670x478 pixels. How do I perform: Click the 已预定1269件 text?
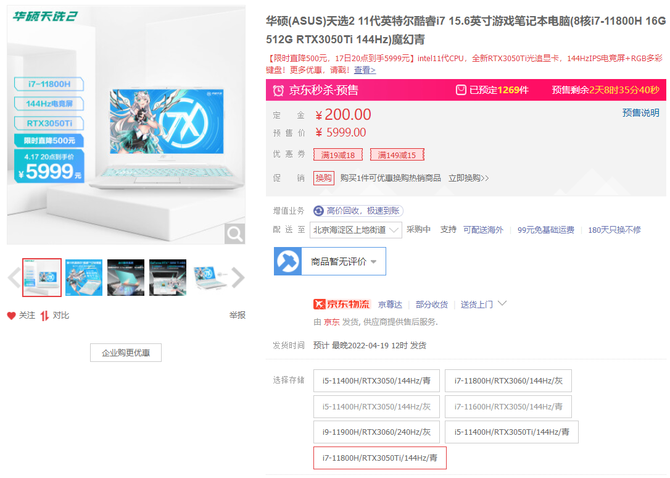(499, 90)
